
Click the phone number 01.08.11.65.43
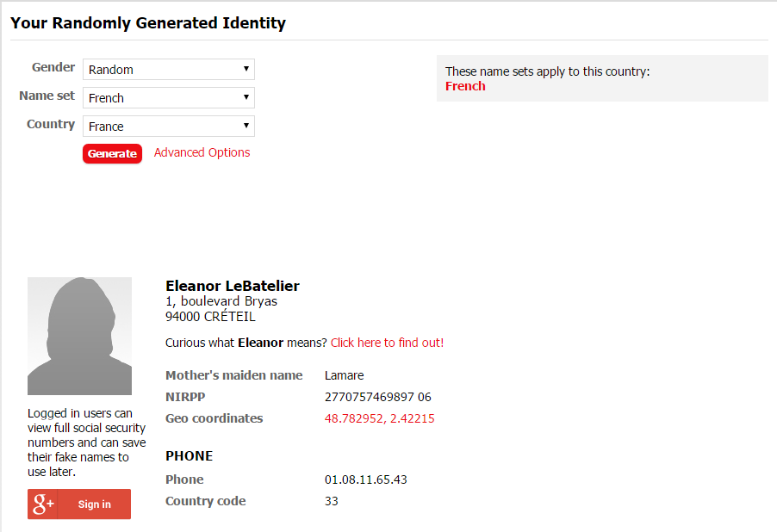pyautogui.click(x=365, y=479)
